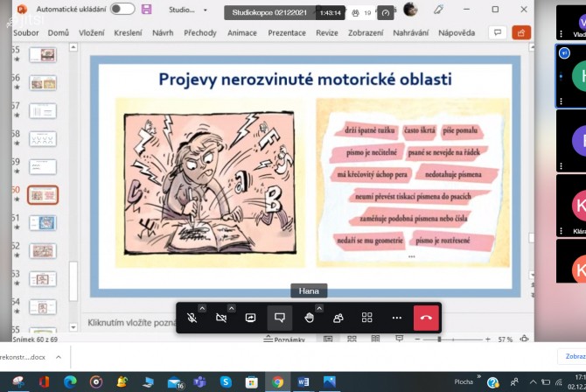Image resolution: width=586 pixels, height=392 pixels.
Task: Open the Vložení ribbon tab
Action: [x=92, y=33]
